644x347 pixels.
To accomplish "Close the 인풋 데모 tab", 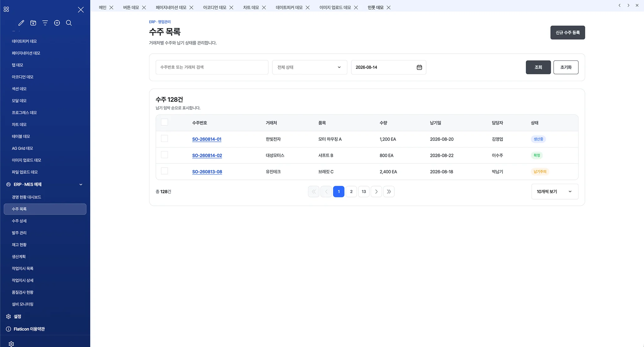I will coord(389,8).
